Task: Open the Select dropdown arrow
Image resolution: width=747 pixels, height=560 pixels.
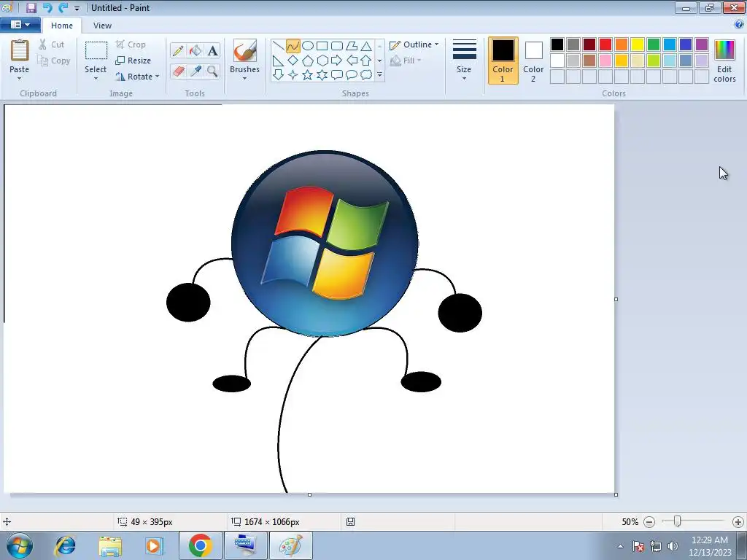Action: point(96,79)
